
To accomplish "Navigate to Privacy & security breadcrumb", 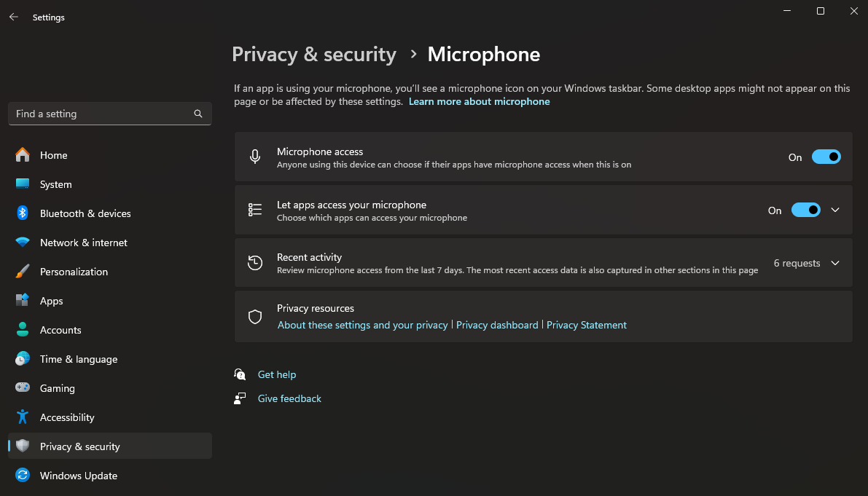I will [x=314, y=55].
